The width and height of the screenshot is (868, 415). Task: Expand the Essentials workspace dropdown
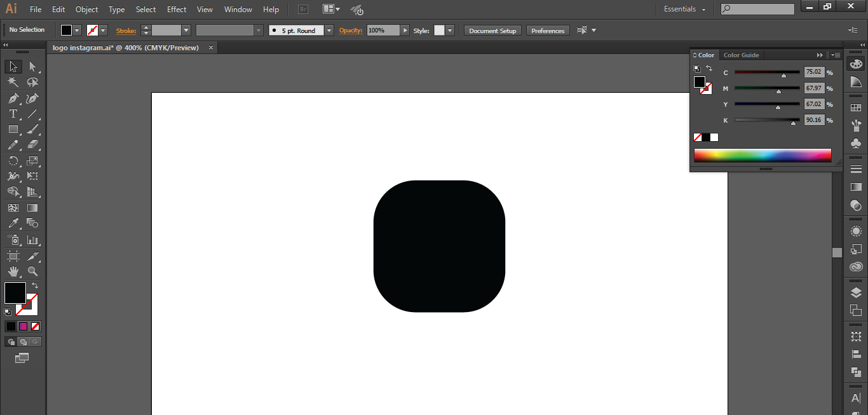(x=685, y=10)
